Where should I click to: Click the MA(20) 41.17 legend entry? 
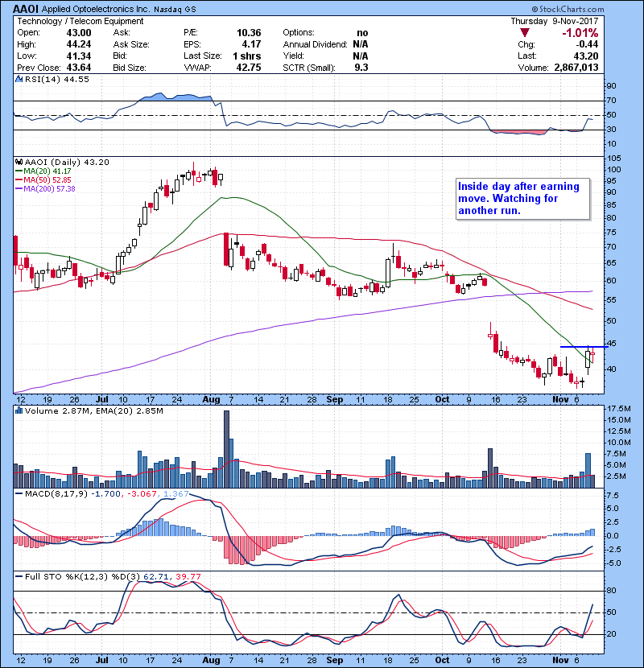click(x=43, y=171)
